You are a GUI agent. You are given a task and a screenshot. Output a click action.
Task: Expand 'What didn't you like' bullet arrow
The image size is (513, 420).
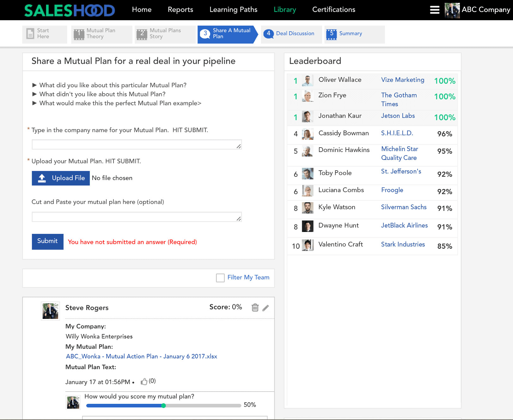34,94
